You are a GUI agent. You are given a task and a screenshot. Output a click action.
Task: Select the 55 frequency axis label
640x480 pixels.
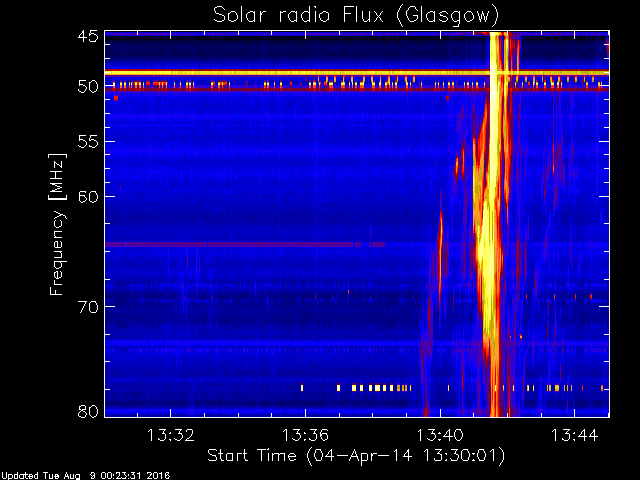tap(88, 142)
